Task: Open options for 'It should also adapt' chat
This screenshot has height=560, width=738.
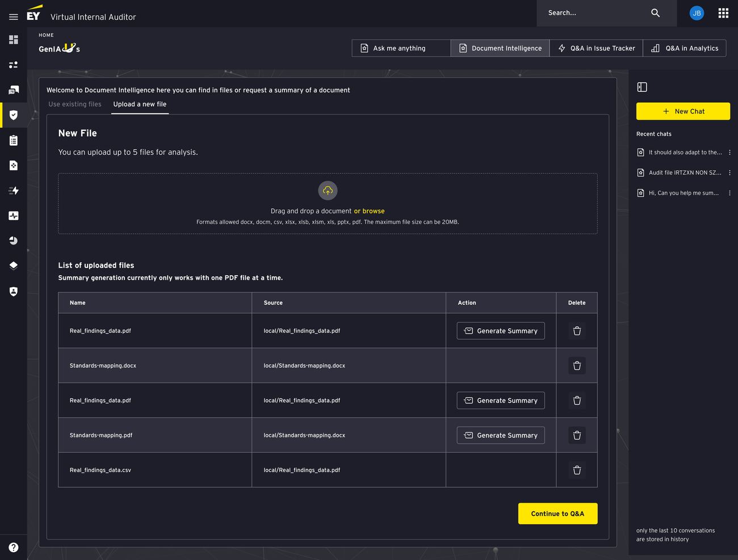Action: tap(729, 152)
